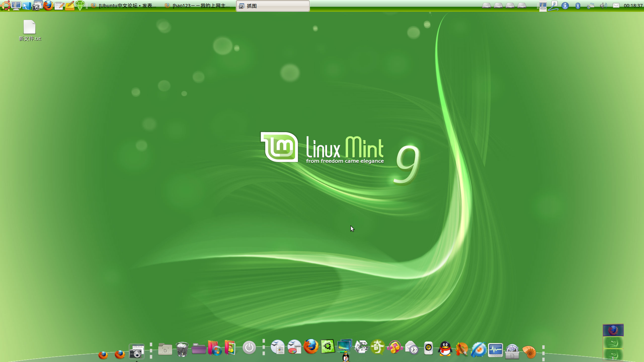Viewport: 644px width, 362px height.
Task: Launch the pink music headphones player
Action: (395, 347)
